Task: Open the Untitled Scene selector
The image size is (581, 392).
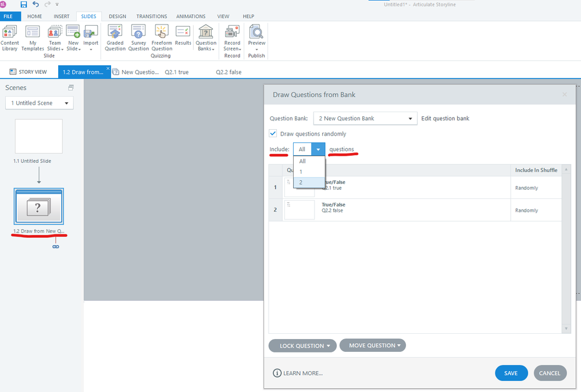Action: 40,103
